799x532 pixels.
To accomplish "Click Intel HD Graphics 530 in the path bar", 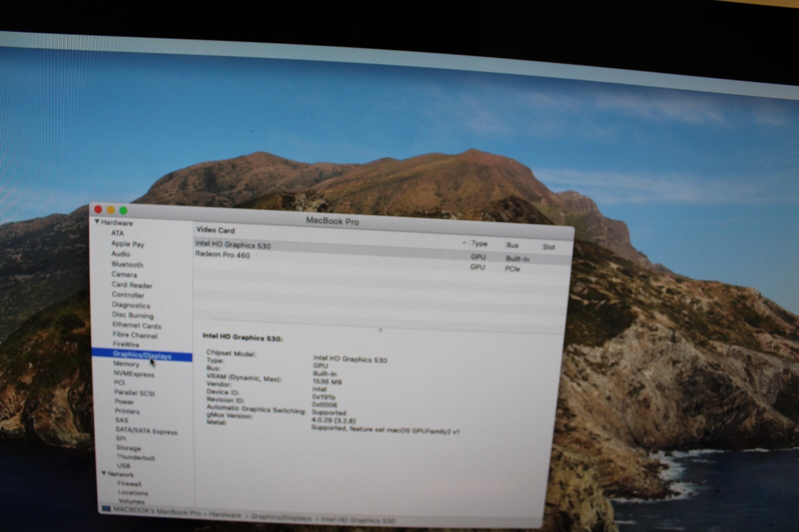I will point(358,520).
